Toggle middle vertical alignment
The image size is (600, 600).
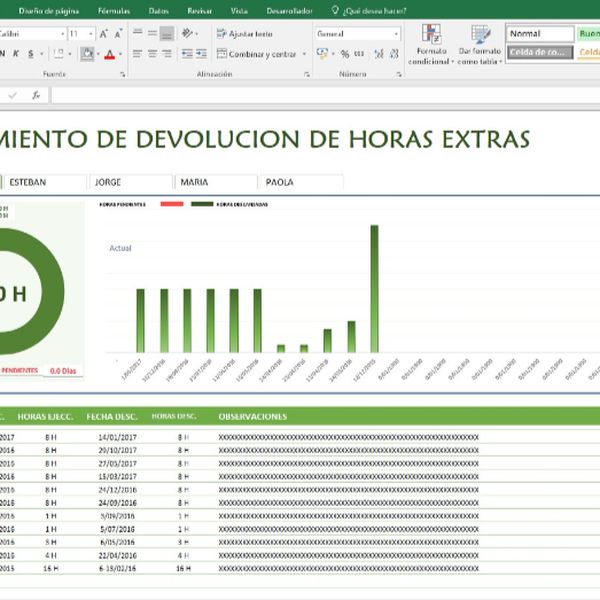[152, 33]
